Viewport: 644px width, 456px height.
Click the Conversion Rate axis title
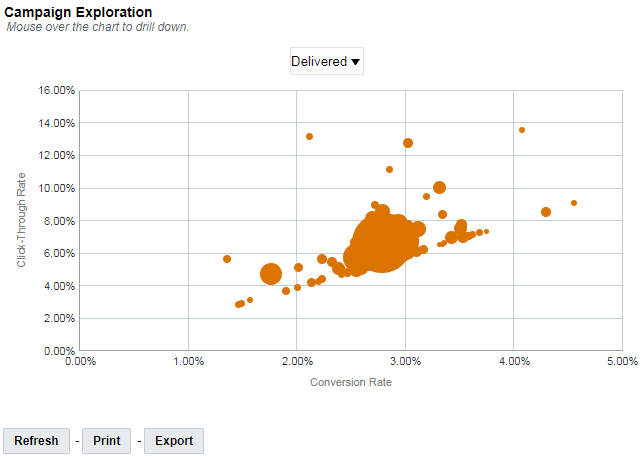click(x=351, y=382)
